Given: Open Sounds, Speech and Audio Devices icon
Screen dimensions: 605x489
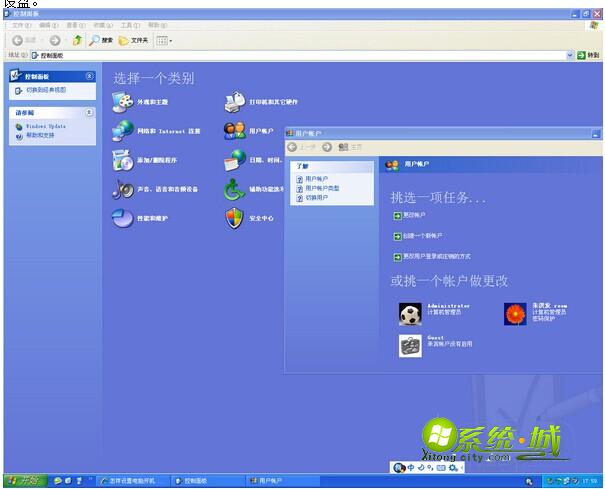Looking at the screenshot, I should click(122, 188).
